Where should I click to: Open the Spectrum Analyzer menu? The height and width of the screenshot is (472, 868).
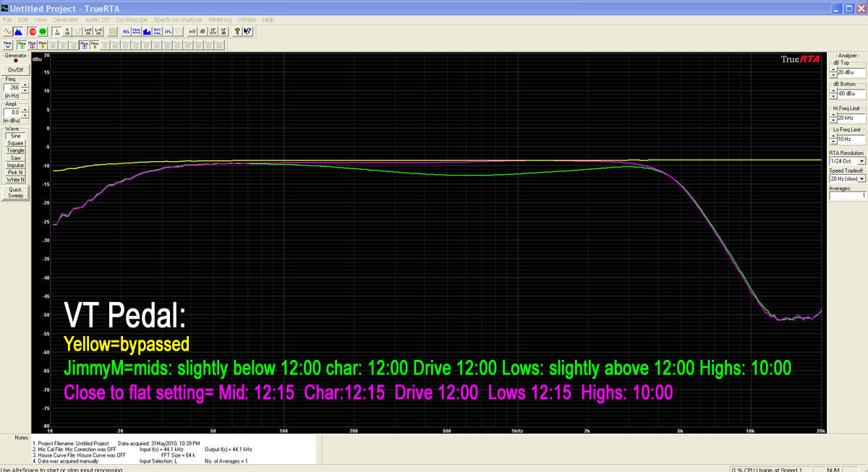177,19
